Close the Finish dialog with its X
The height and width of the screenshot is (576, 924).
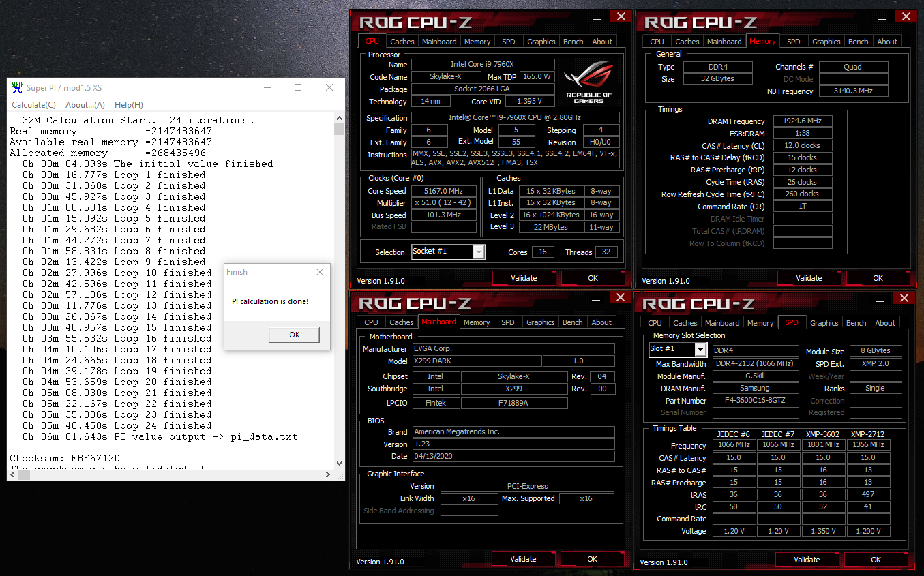pyautogui.click(x=320, y=272)
